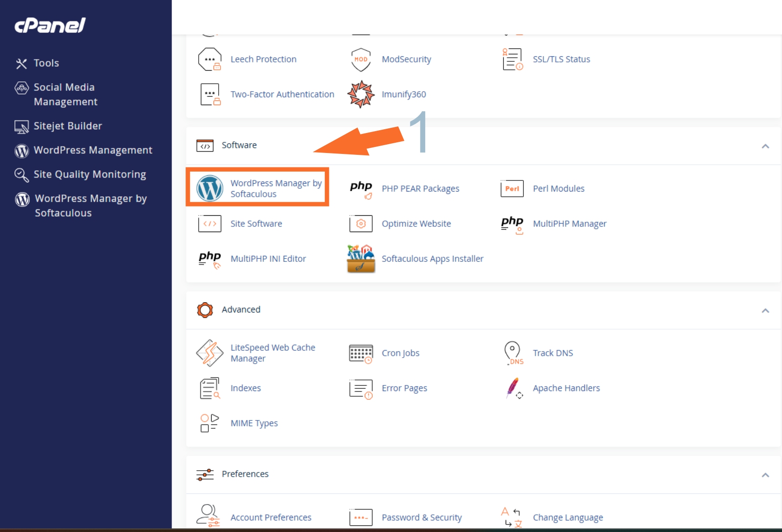
Task: Open the Account Preferences link
Action: [271, 517]
